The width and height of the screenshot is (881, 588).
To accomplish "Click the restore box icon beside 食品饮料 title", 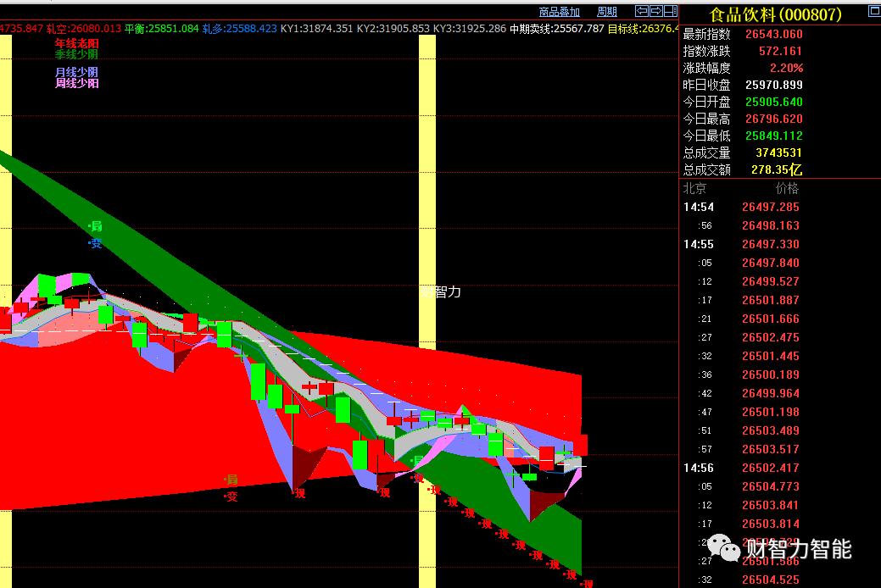I will (x=872, y=12).
